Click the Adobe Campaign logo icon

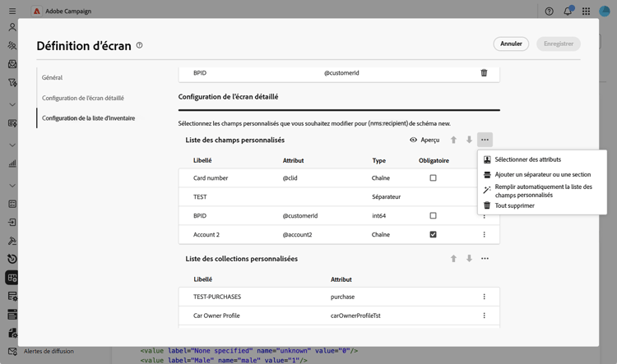tap(36, 11)
